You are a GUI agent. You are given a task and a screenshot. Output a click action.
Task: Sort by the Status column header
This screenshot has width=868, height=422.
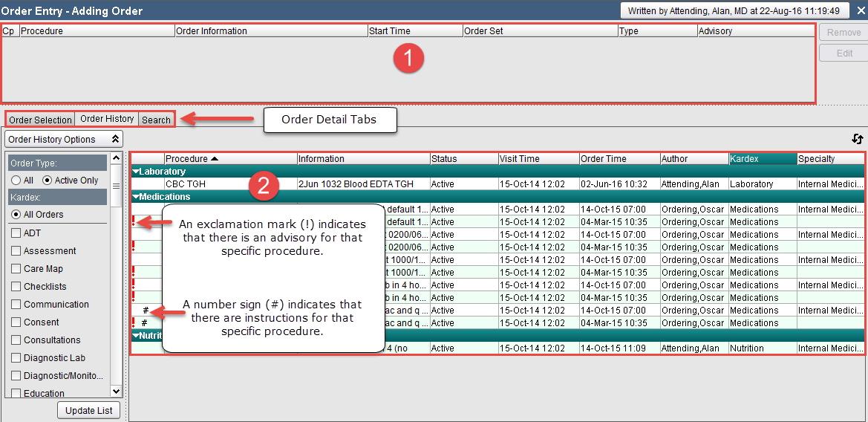[x=464, y=159]
